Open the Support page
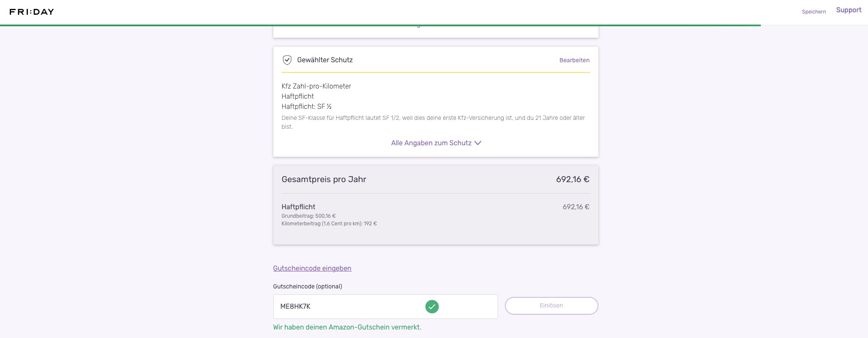Image resolution: width=868 pixels, height=338 pixels. pos(849,10)
